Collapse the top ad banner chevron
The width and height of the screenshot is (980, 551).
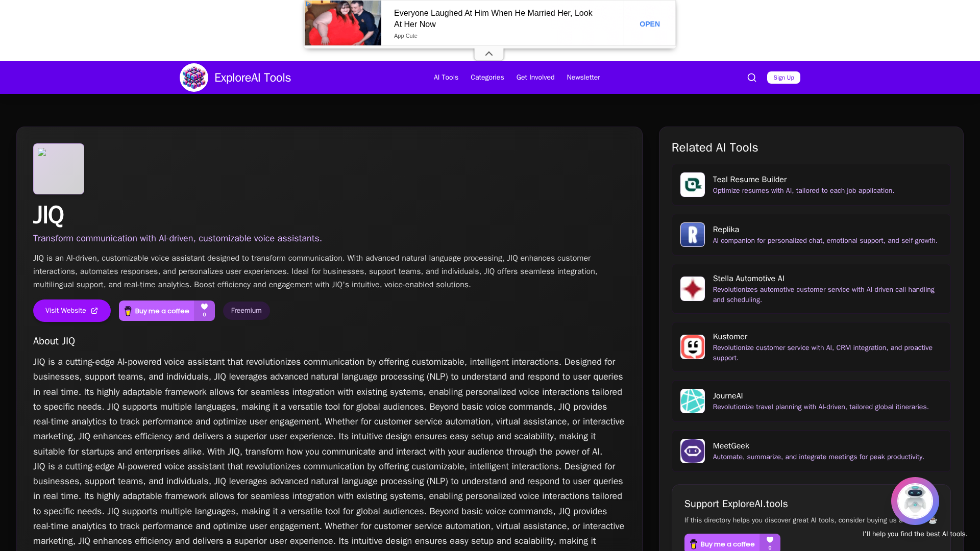tap(488, 54)
